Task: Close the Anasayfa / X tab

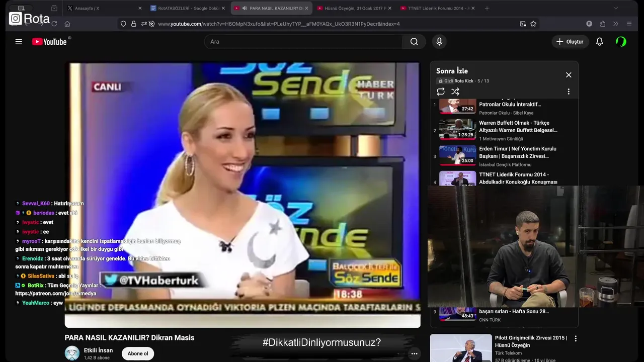Action: tap(140, 8)
